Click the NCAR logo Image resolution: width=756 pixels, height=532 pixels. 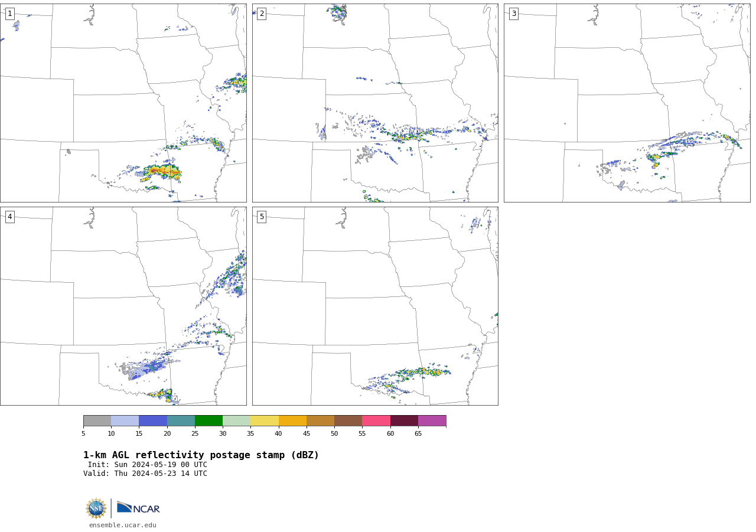click(138, 508)
